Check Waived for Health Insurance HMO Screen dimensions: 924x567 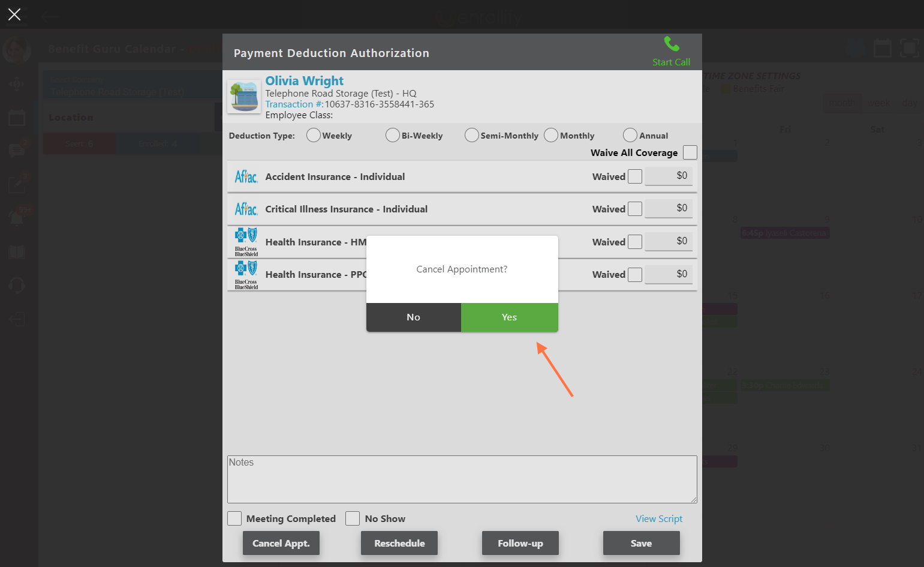tap(635, 242)
